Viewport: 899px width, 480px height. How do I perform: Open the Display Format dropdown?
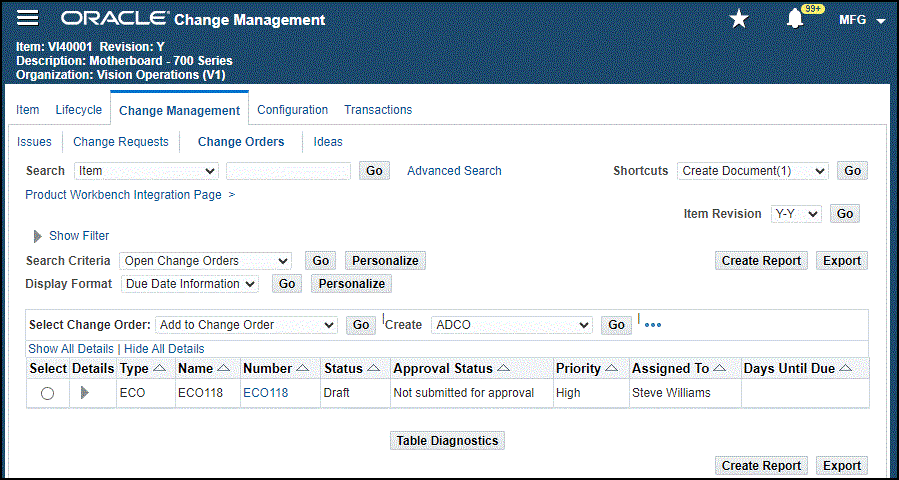[190, 284]
